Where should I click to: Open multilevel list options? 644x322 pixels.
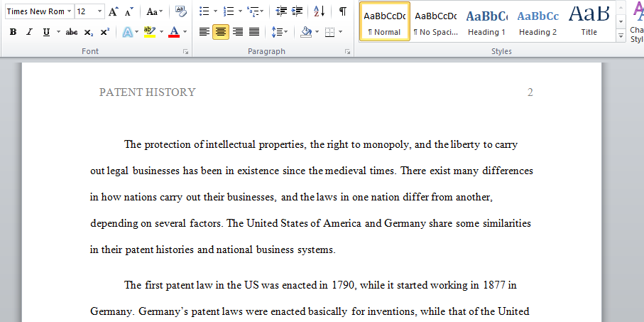coord(256,11)
